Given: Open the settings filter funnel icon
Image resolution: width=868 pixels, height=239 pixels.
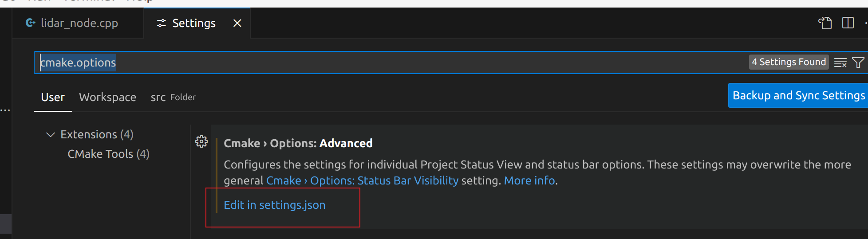Looking at the screenshot, I should tap(858, 63).
